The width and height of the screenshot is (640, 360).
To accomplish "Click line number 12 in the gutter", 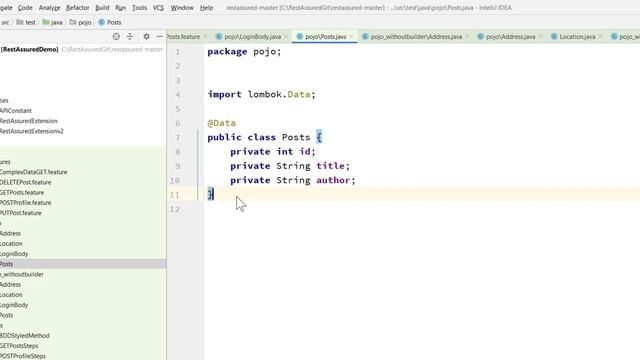I will [175, 209].
